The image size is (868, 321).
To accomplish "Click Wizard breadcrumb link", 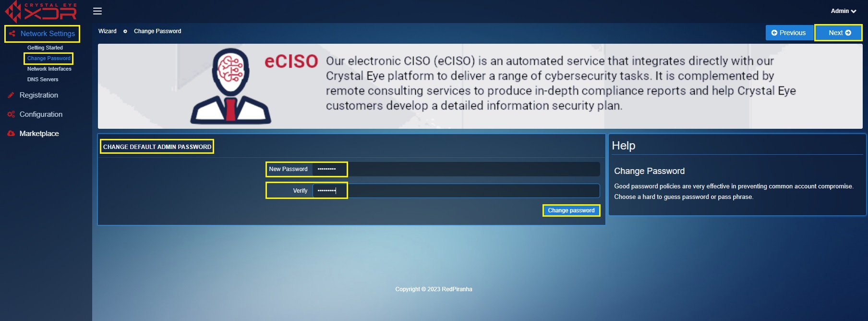I will pyautogui.click(x=108, y=31).
